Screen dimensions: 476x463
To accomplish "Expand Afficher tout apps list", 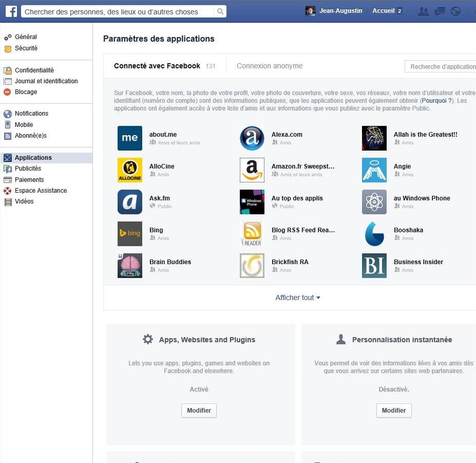I will point(297,298).
